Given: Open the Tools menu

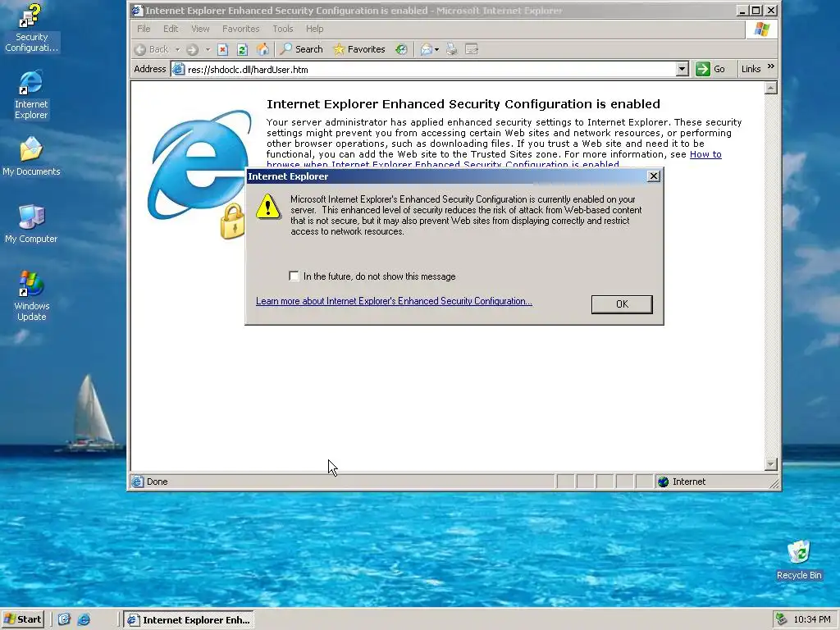Looking at the screenshot, I should 283,29.
